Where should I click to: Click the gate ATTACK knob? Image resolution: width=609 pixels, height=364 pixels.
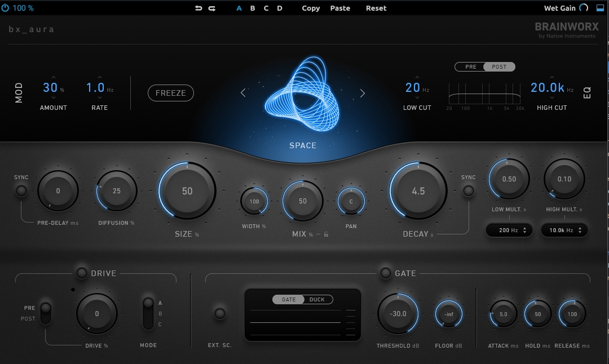point(504,314)
